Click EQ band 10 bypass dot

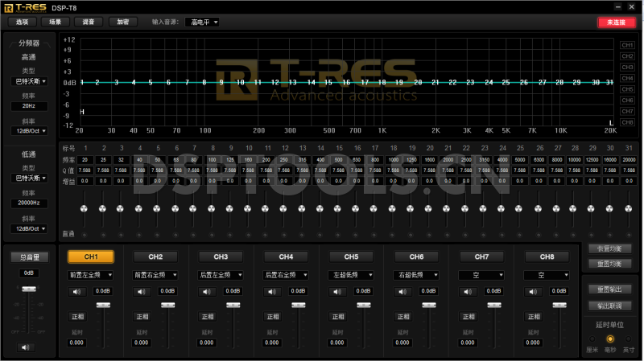248,235
